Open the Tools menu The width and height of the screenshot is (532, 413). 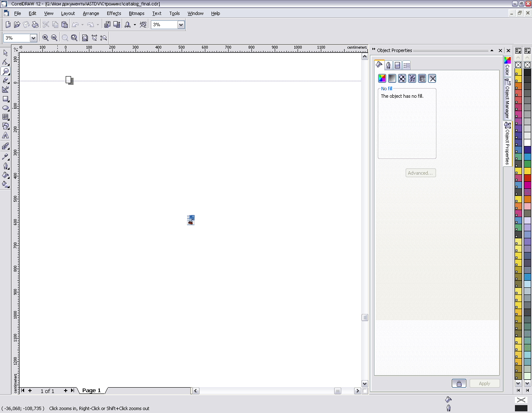pos(175,13)
